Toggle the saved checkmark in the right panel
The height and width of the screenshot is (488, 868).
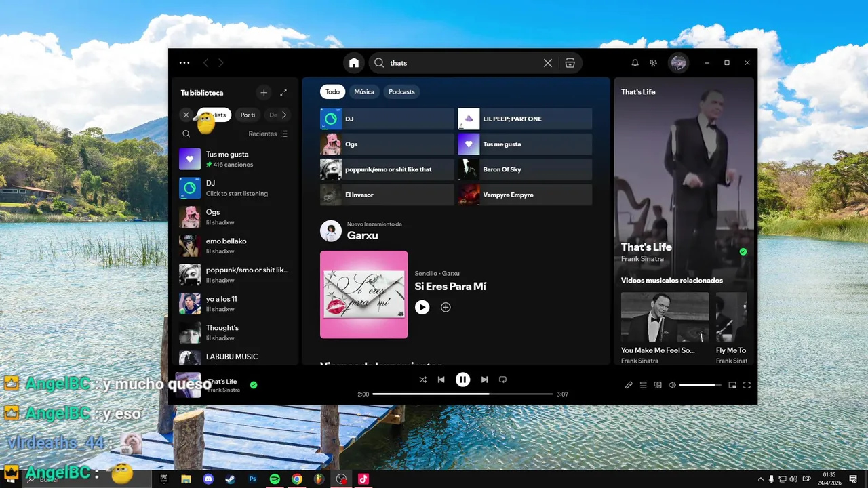[x=743, y=251]
